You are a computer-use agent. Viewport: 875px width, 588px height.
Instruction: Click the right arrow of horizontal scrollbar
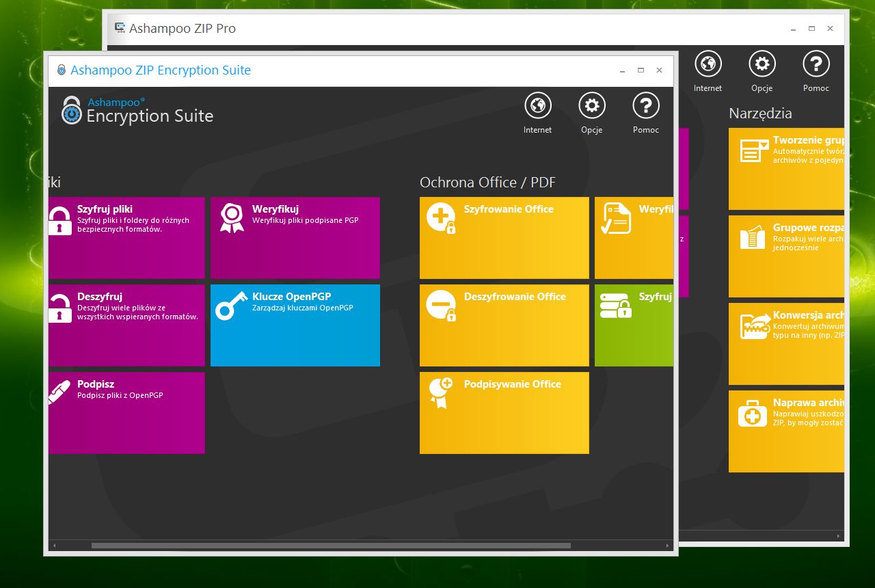click(x=668, y=546)
